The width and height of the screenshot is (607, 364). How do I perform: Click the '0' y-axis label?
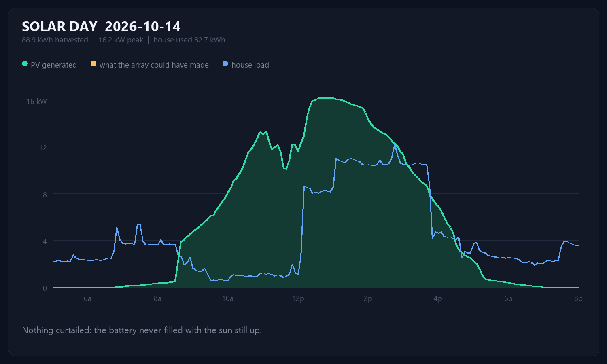(x=45, y=288)
